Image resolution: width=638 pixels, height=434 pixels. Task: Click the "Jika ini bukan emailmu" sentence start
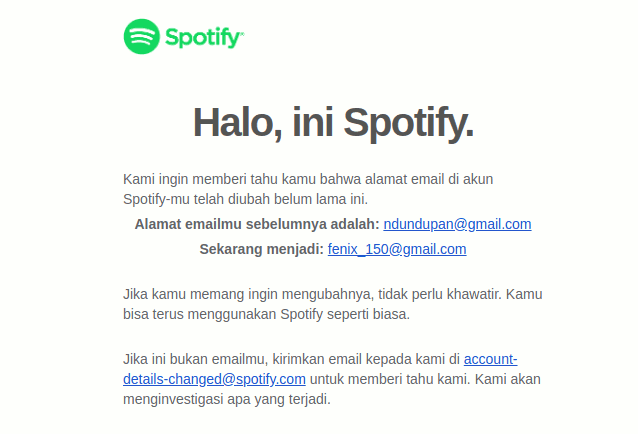pos(195,359)
